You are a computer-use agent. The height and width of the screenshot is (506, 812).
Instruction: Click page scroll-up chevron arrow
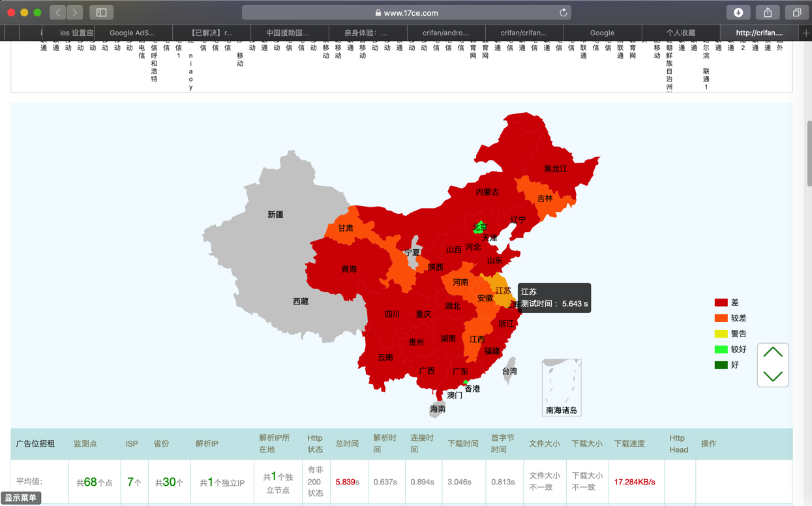[x=773, y=353]
